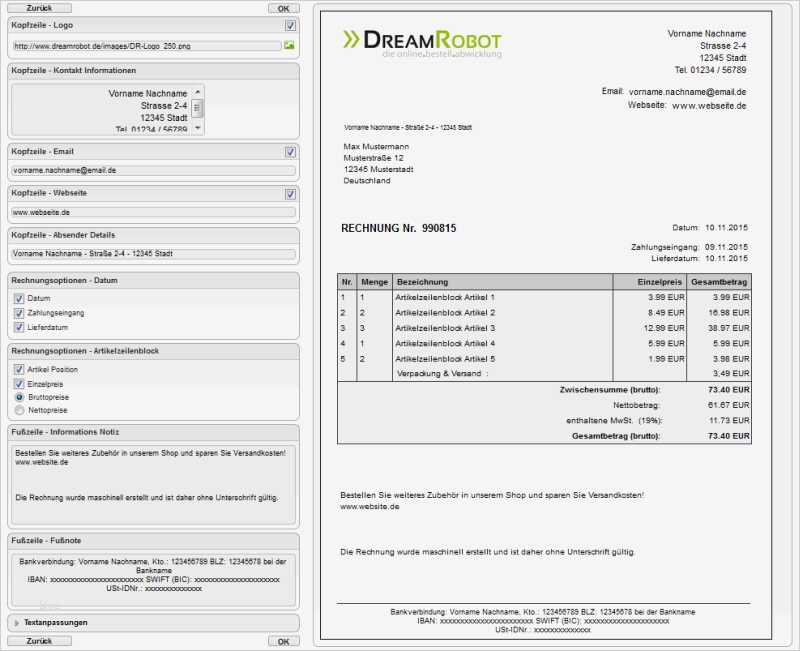Click 'Artikelzeilenblock Artikel 5' row text

tap(445, 359)
